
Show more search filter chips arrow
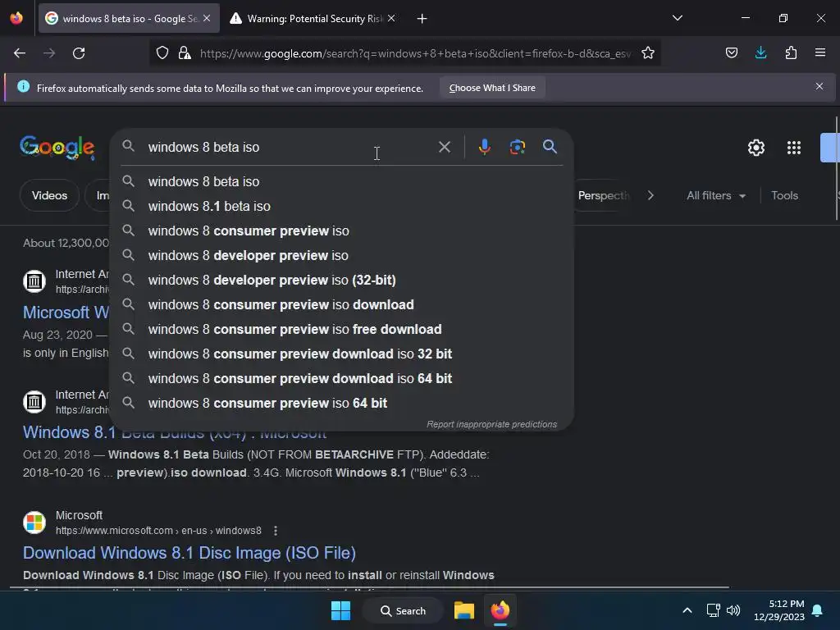651,195
